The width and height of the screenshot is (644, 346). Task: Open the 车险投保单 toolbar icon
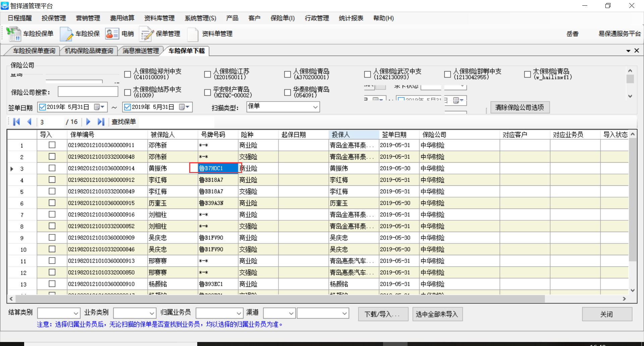(14, 34)
